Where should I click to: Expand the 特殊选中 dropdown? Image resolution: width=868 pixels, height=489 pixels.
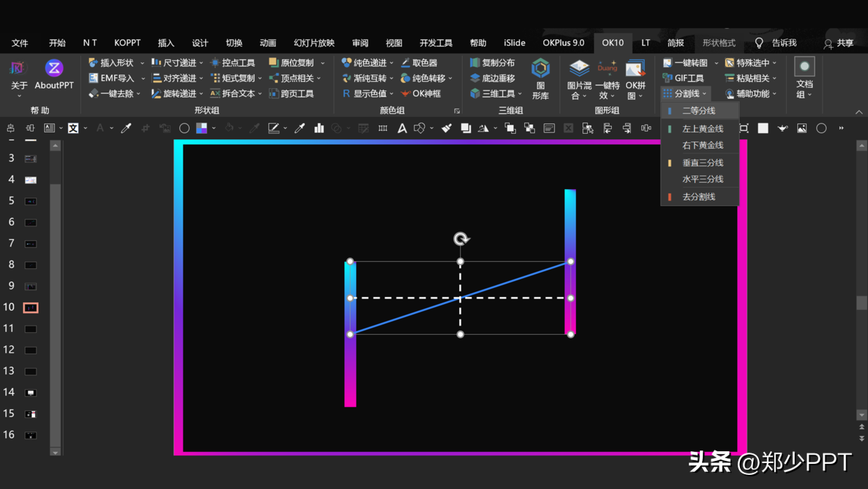[775, 63]
